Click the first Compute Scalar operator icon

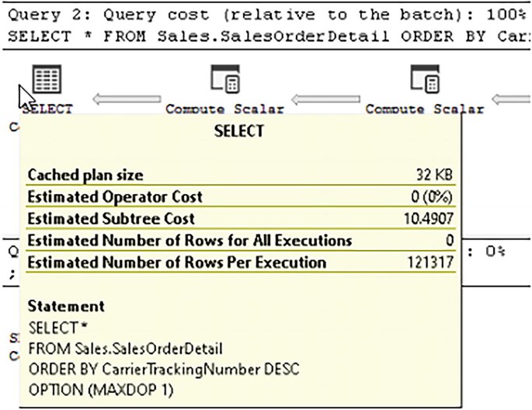[x=224, y=78]
